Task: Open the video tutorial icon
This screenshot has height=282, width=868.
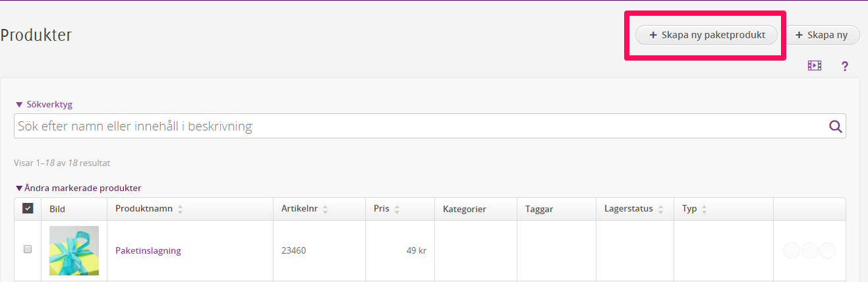Action: point(815,66)
